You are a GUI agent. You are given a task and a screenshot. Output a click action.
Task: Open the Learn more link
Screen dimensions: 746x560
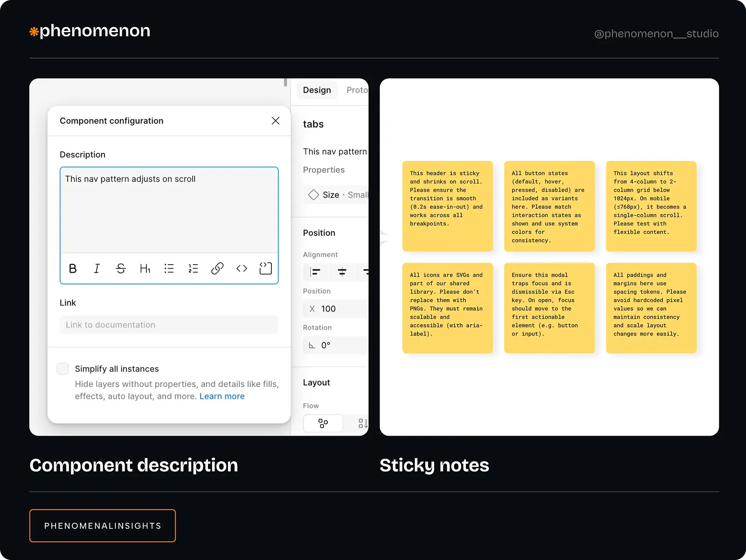(x=222, y=396)
